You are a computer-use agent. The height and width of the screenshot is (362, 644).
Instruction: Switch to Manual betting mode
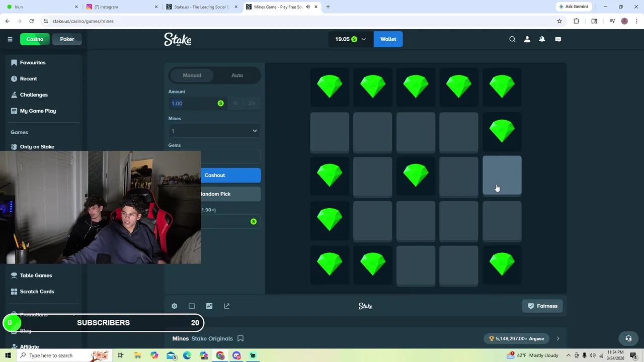192,75
